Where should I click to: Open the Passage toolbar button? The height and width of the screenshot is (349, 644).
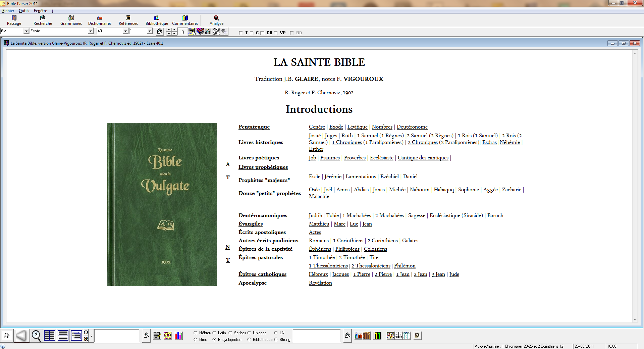point(14,20)
